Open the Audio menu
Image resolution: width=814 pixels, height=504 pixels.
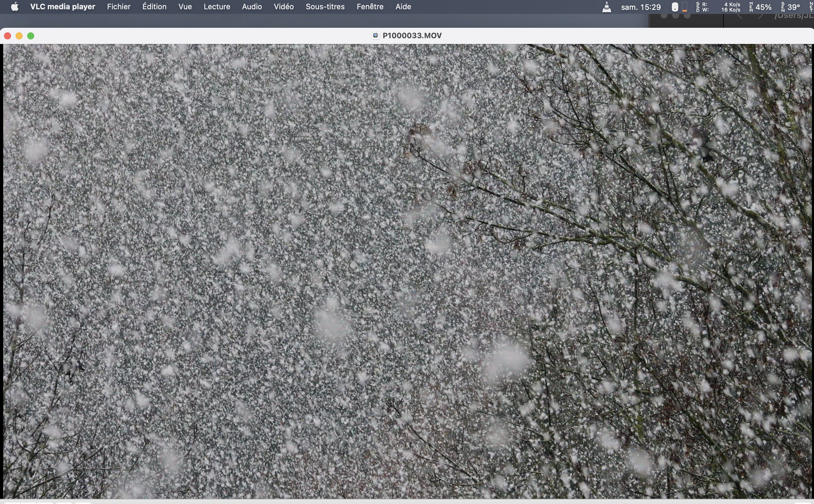pyautogui.click(x=252, y=7)
